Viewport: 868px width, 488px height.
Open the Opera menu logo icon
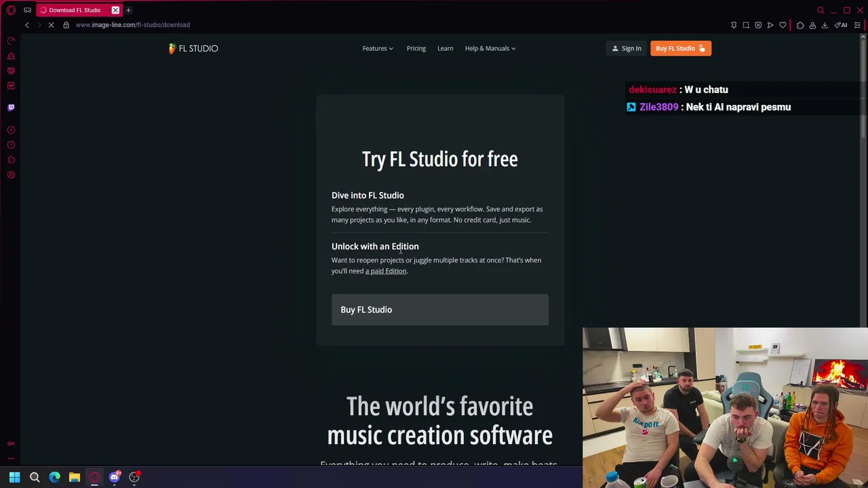tap(11, 10)
